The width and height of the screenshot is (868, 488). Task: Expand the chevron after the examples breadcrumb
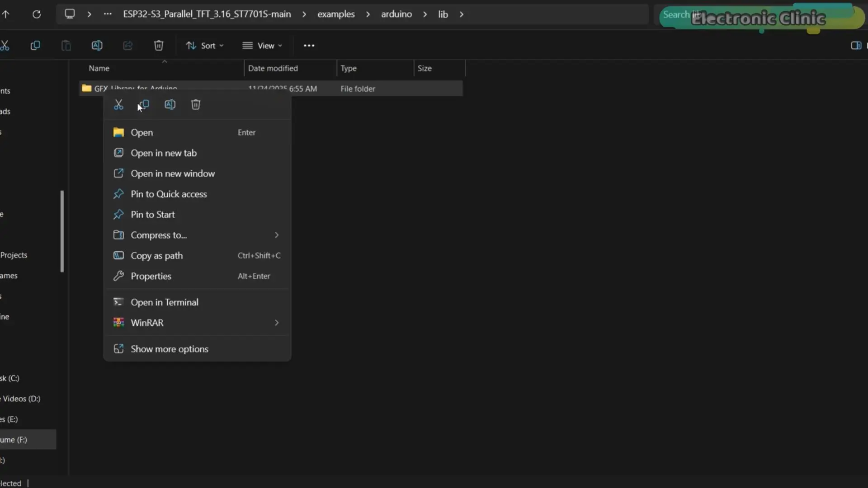(x=368, y=14)
